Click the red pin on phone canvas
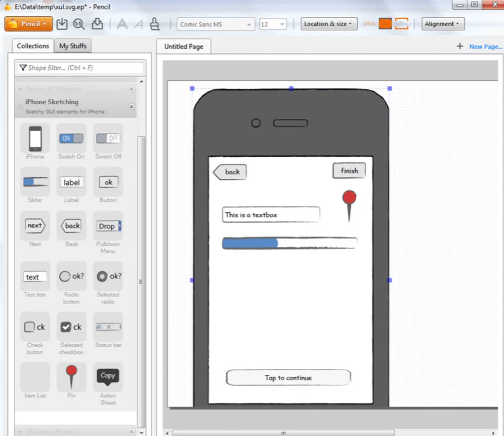The image size is (504, 436). click(349, 205)
